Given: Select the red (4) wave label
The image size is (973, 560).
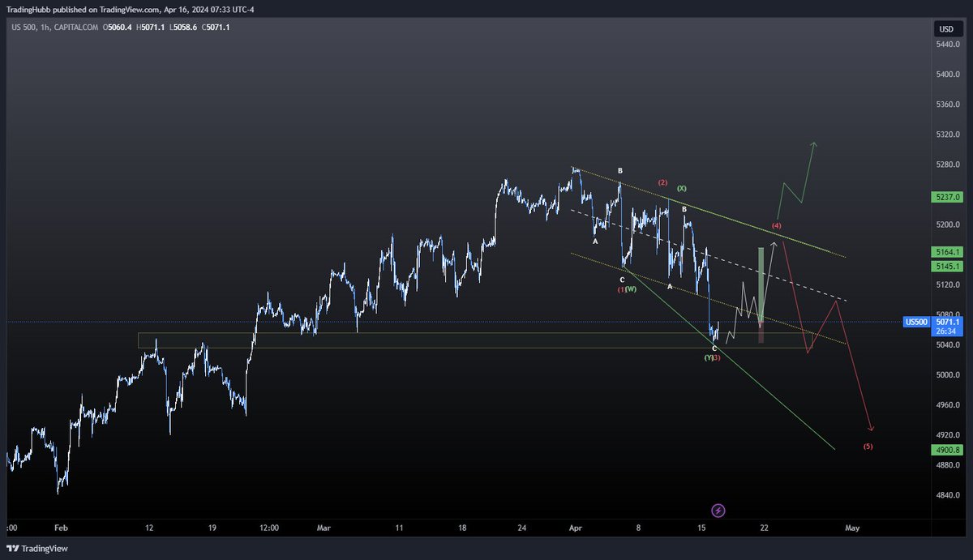Looking at the screenshot, I should (777, 224).
